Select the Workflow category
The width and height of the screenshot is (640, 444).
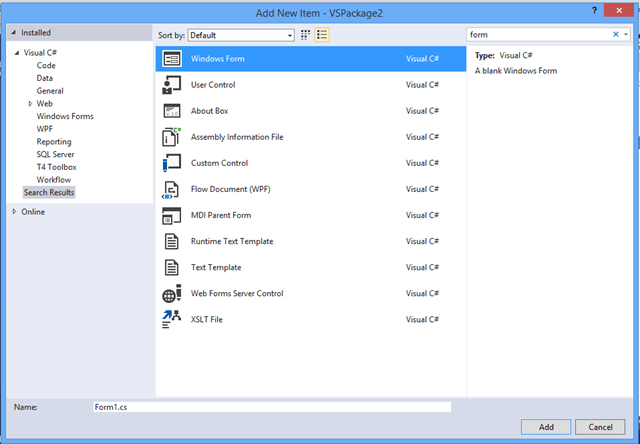pos(54,180)
